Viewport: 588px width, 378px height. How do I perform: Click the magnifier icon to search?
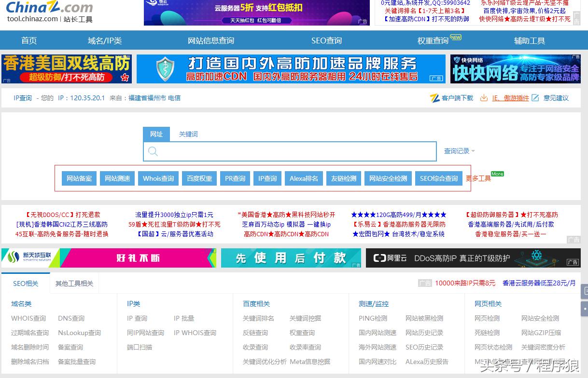153,151
